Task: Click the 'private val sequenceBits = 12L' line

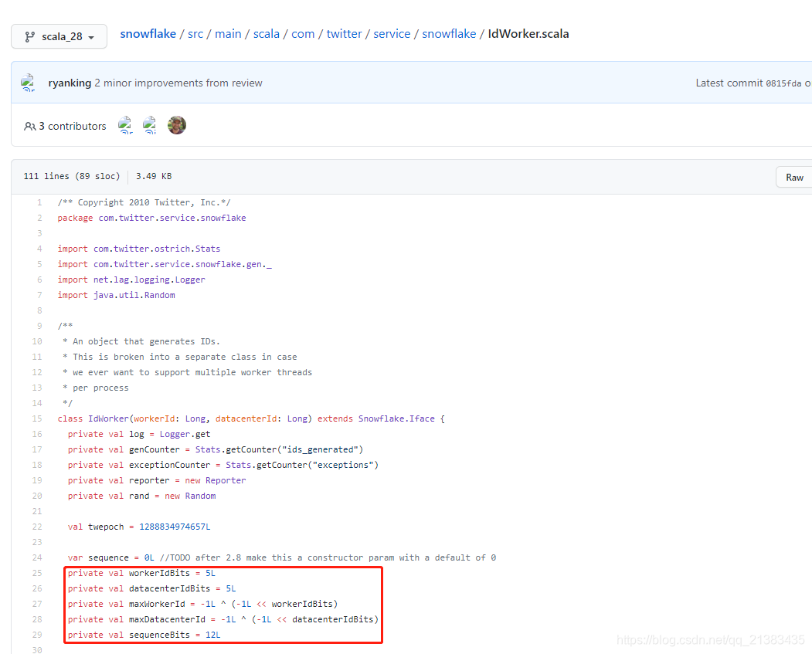Action: point(144,635)
